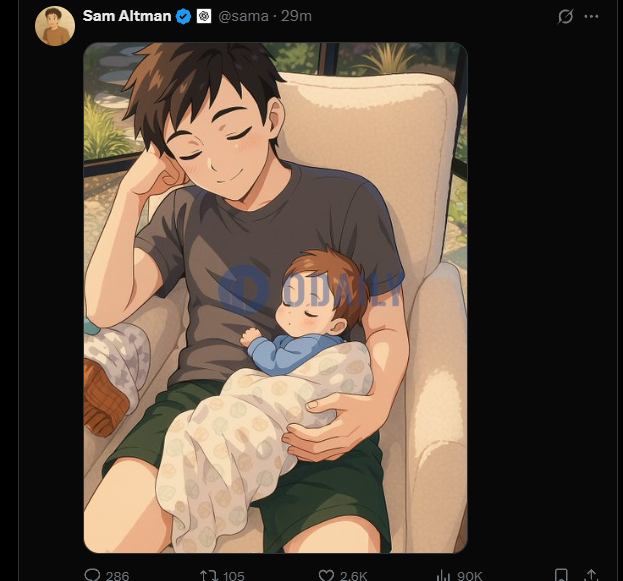Open the share post icon
The width and height of the screenshot is (623, 581).
click(592, 575)
